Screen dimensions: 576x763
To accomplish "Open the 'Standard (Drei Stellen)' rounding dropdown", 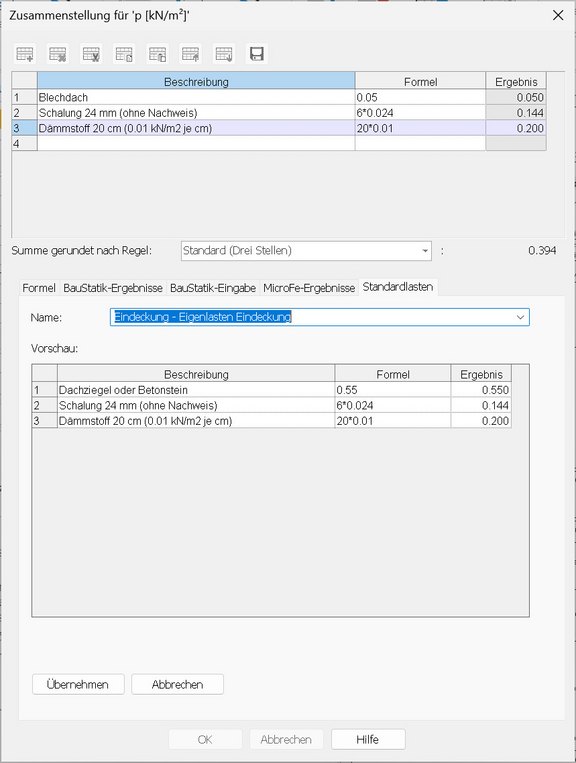I will click(x=425, y=251).
